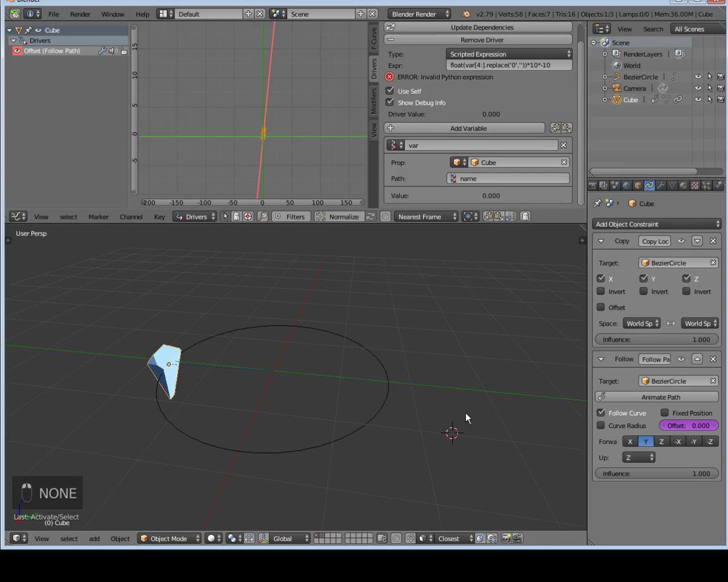Open the Render camera properties tab

[x=593, y=186]
